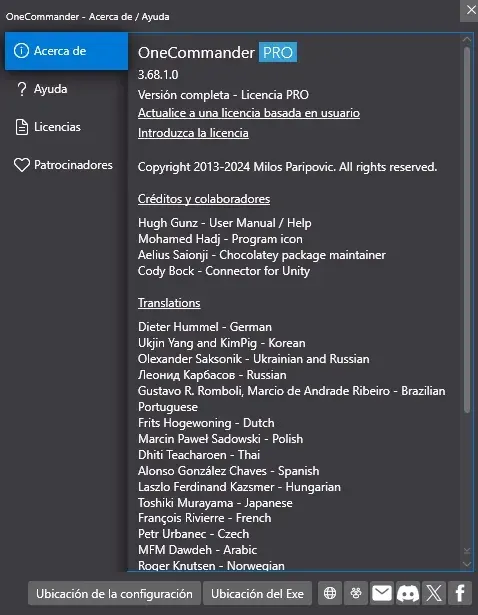This screenshot has width=478, height=615.
Task: Close the About window
Action: click(471, 10)
